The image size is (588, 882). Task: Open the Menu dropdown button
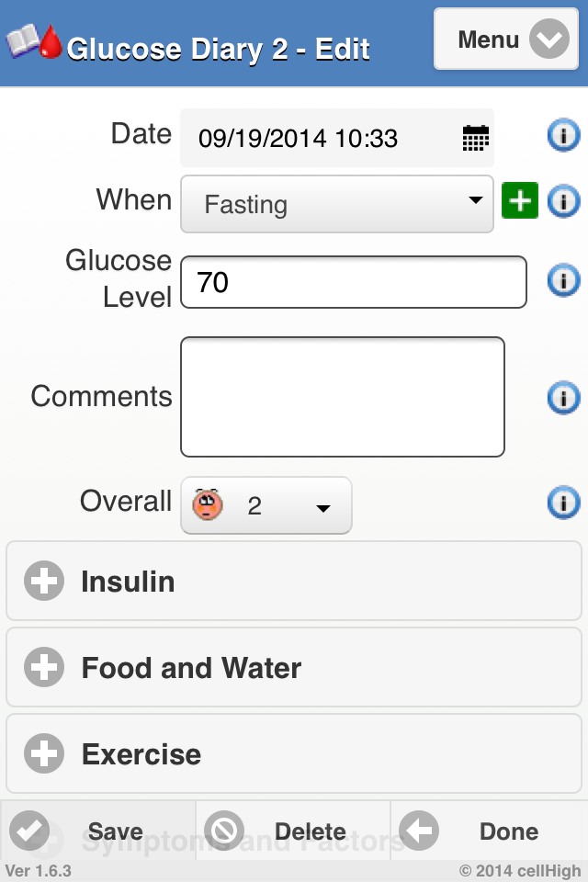(506, 40)
